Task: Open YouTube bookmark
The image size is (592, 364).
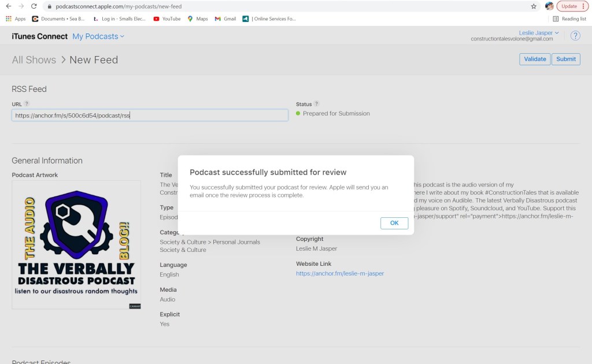Action: (166, 18)
